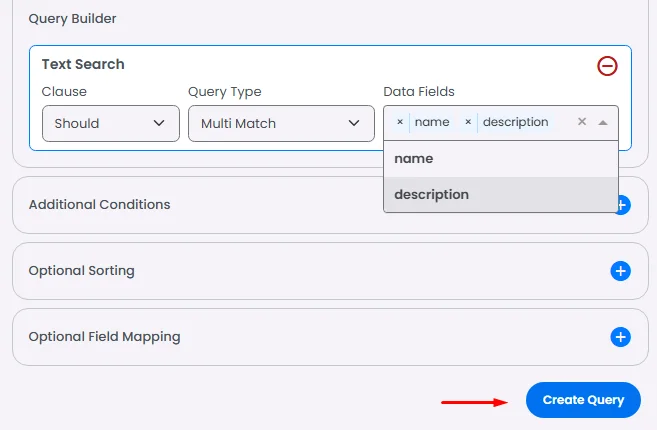This screenshot has width=657, height=430.
Task: Remove the "description" tag from Data Fields
Action: (x=468, y=122)
